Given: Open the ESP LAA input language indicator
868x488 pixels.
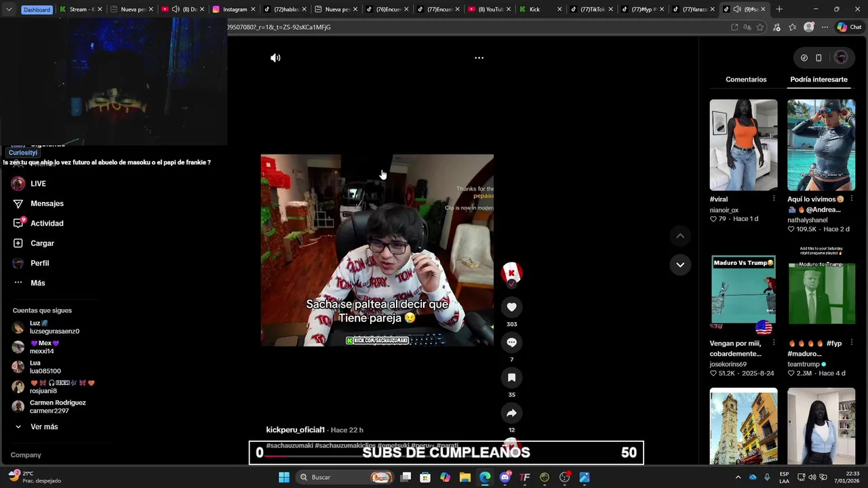Looking at the screenshot, I should point(784,477).
